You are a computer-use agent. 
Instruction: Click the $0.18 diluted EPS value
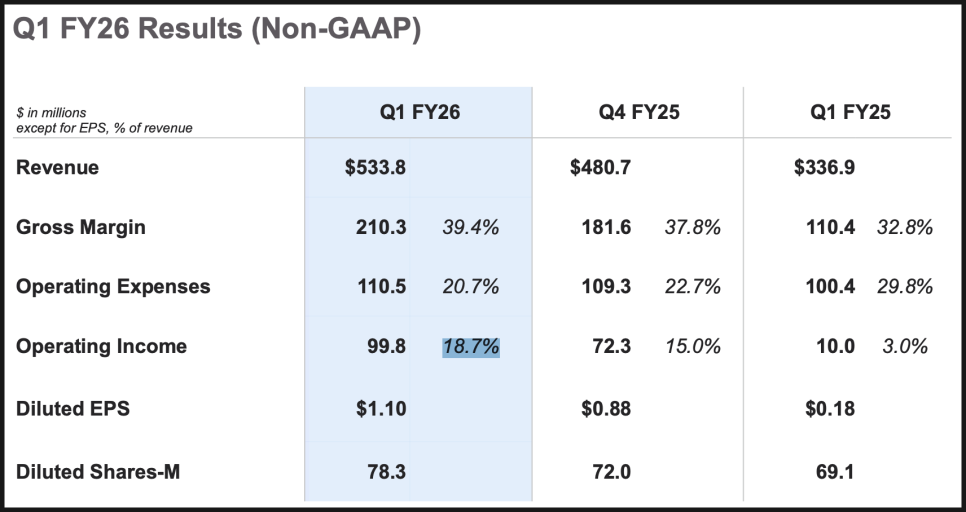click(829, 409)
